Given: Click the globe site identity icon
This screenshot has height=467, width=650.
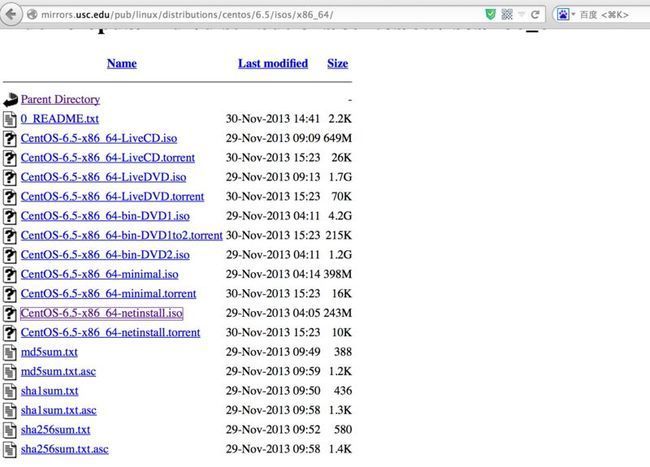Looking at the screenshot, I should coord(32,15).
